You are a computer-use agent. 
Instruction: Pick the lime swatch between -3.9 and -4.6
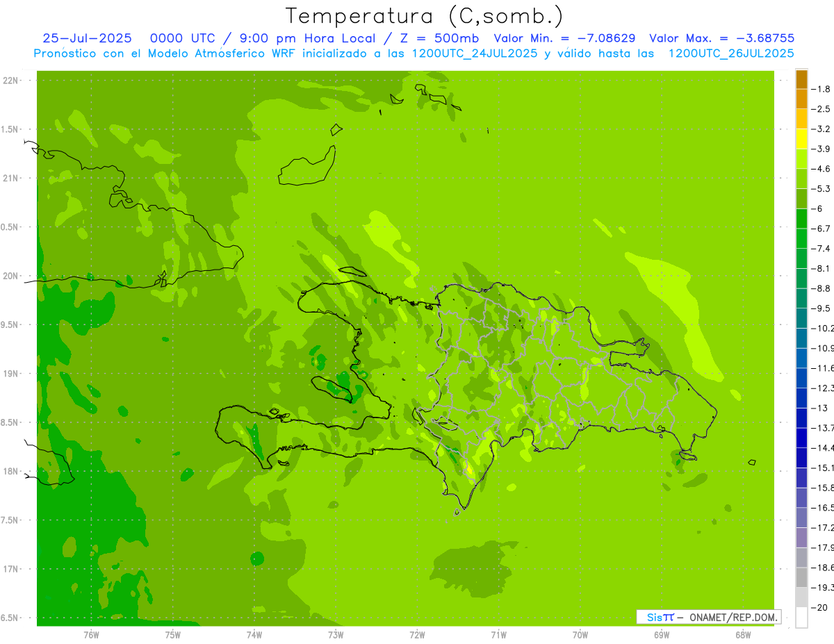tap(802, 159)
